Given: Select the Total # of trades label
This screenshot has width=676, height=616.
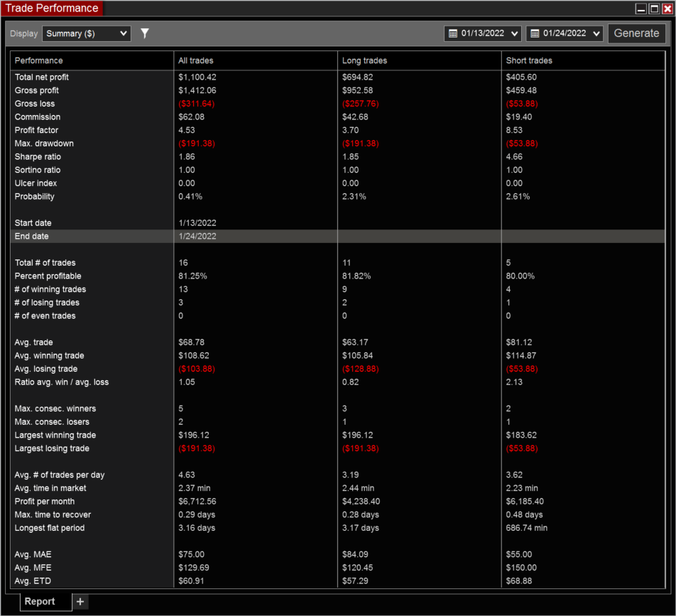Looking at the screenshot, I should pyautogui.click(x=45, y=263).
